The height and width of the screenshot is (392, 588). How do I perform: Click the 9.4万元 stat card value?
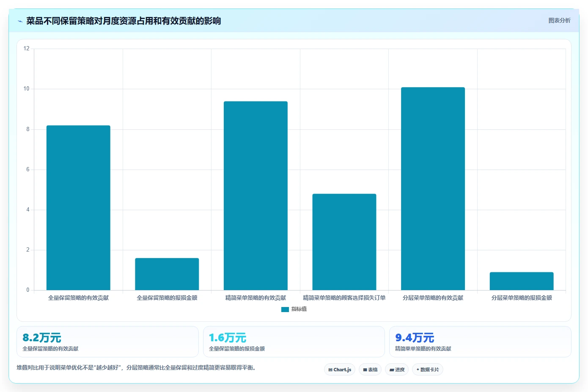[x=415, y=338]
